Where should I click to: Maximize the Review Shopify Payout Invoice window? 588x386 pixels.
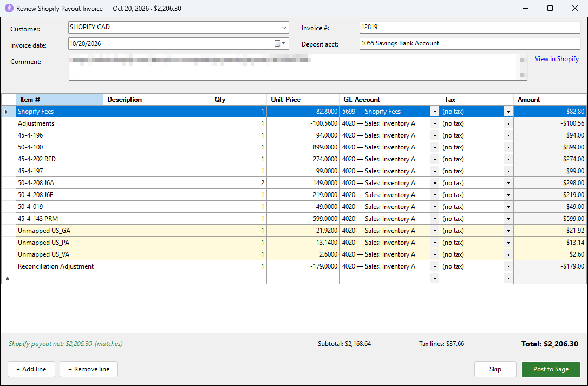coord(550,8)
